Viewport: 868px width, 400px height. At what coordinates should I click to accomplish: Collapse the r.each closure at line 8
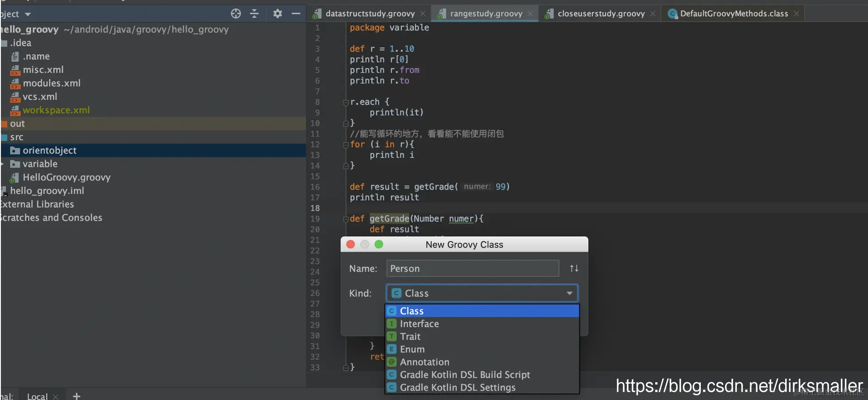346,102
